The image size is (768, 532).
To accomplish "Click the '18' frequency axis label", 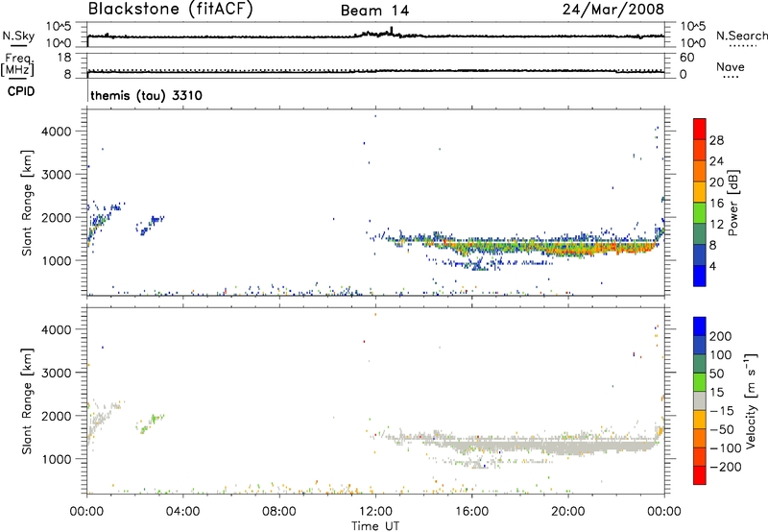I will click(x=64, y=58).
